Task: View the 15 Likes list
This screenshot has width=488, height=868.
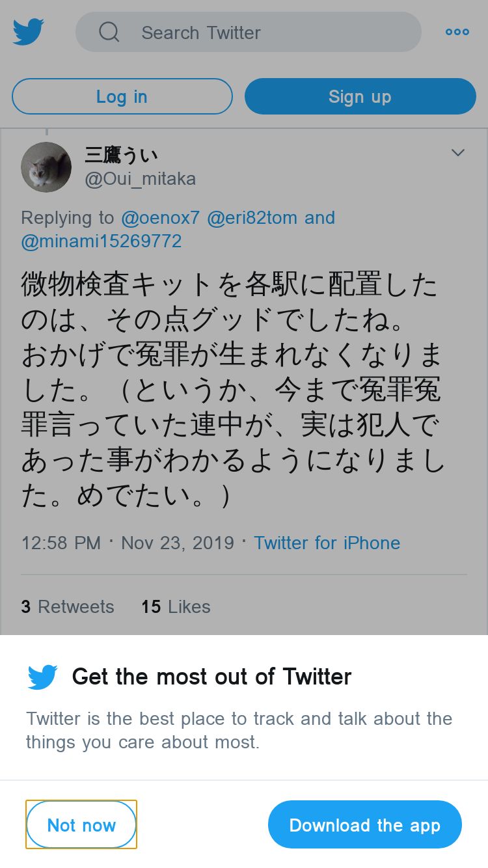Action: pyautogui.click(x=176, y=607)
